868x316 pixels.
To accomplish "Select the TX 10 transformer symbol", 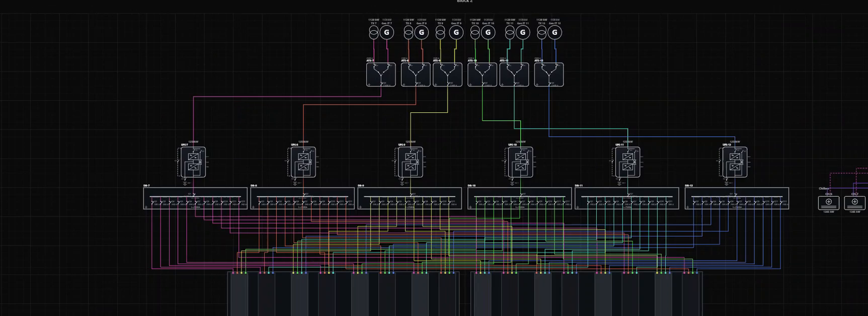I will coord(475,33).
